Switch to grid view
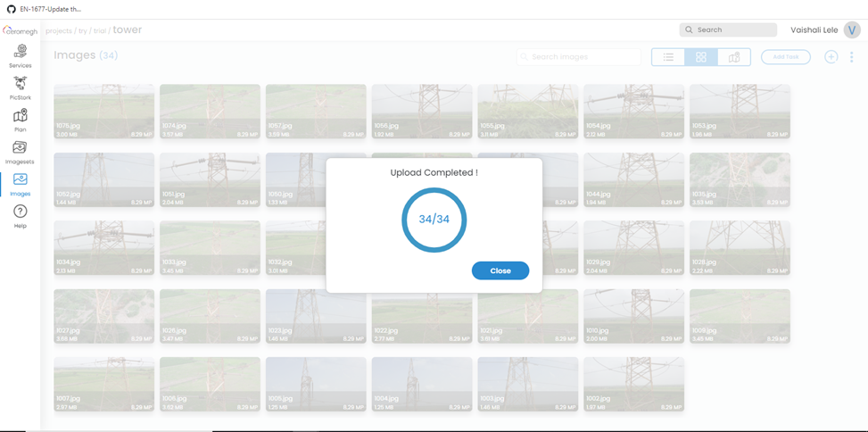The height and width of the screenshot is (432, 868). [701, 57]
